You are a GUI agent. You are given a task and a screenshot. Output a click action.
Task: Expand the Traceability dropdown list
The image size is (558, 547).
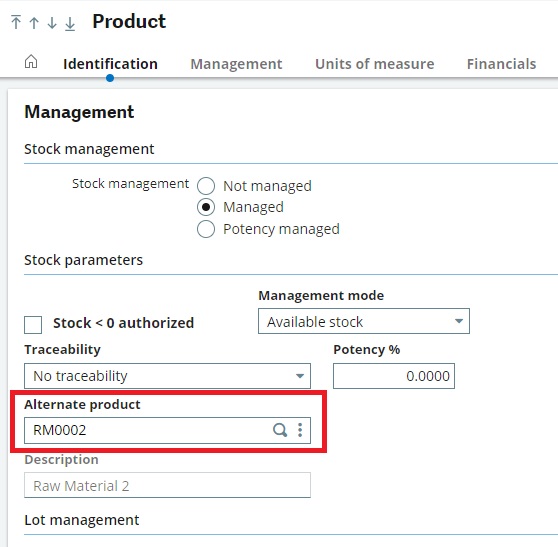pos(167,376)
